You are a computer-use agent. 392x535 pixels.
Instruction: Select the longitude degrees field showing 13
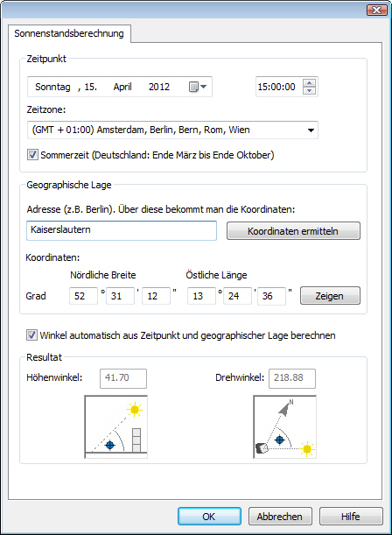coord(201,296)
